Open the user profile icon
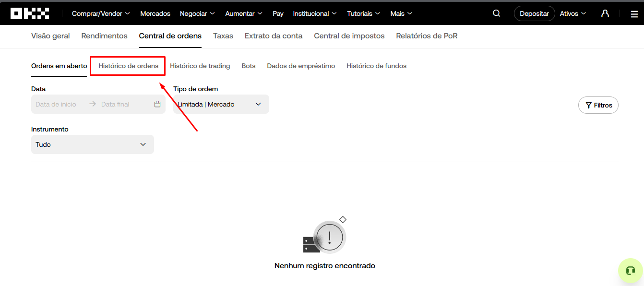 605,13
